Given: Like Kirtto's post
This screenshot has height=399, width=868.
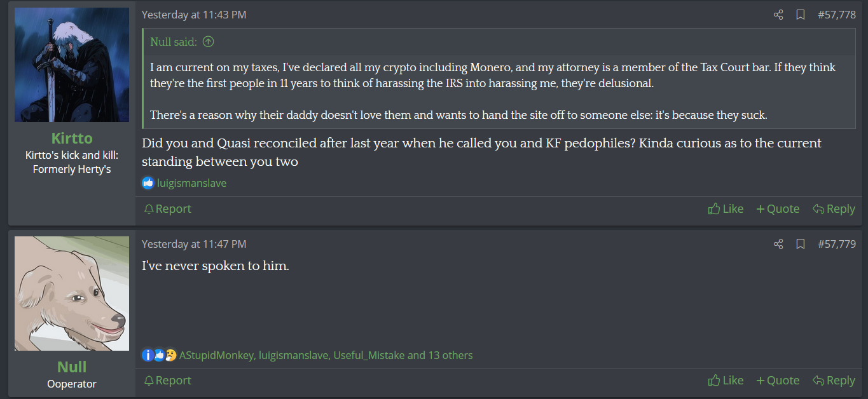Looking at the screenshot, I should [x=726, y=209].
